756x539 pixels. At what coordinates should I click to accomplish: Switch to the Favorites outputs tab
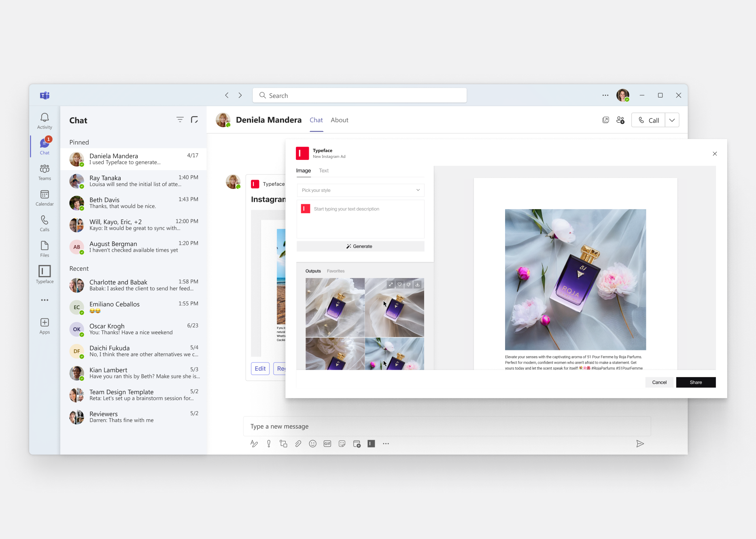point(336,271)
